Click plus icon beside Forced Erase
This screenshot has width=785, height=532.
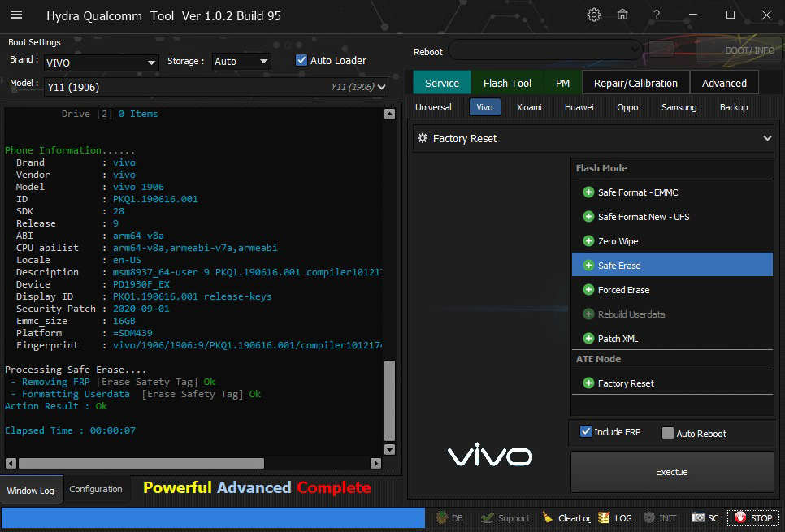[588, 290]
